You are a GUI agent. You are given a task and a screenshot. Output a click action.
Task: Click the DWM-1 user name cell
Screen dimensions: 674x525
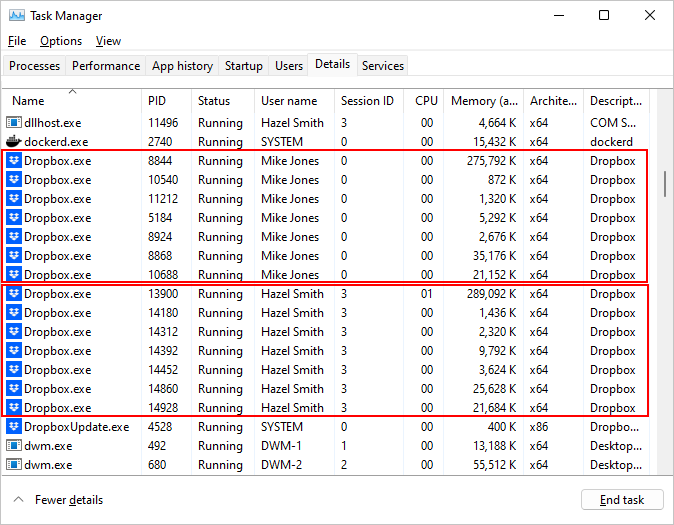pos(281,446)
